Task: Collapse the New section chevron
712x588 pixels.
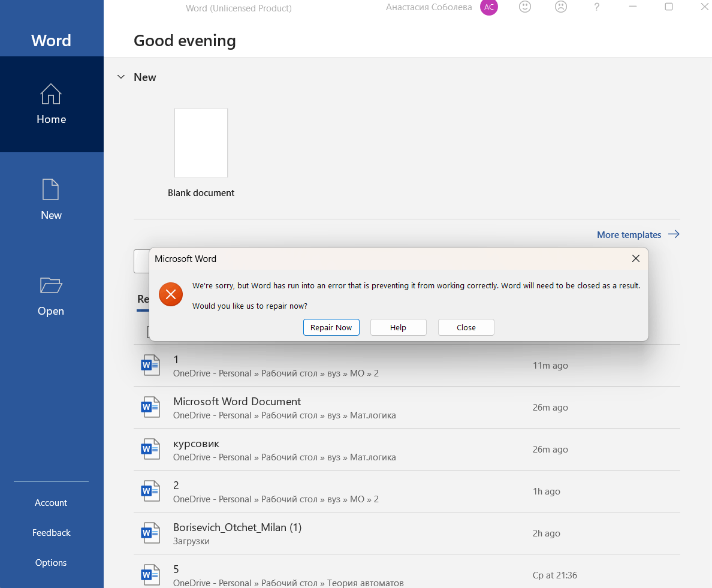Action: click(x=121, y=77)
